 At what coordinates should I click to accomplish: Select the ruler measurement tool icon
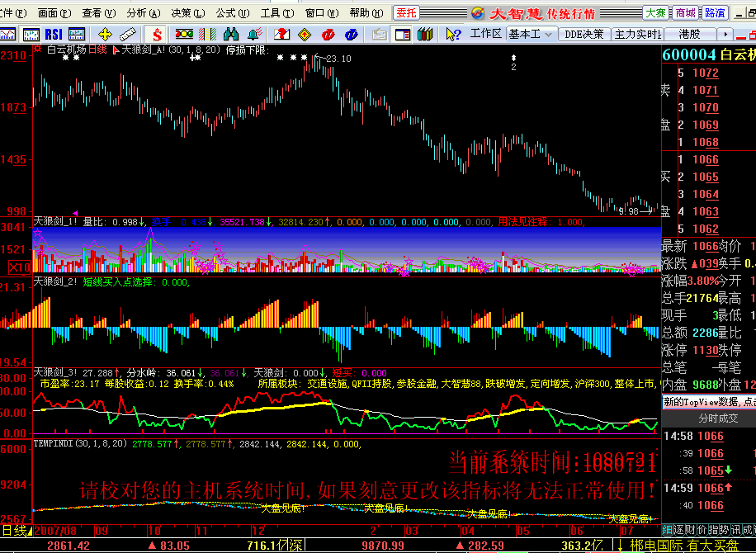pos(128,34)
